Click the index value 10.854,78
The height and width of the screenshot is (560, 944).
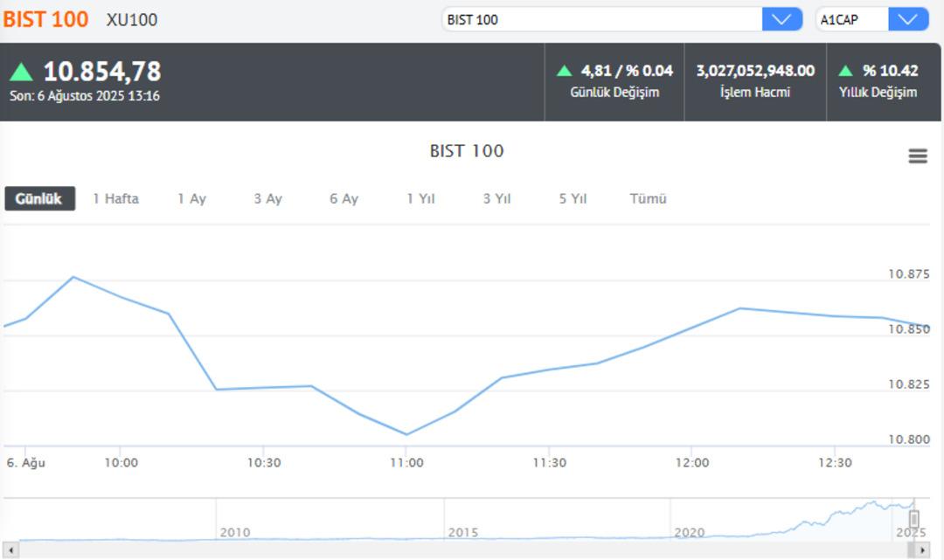[x=102, y=72]
